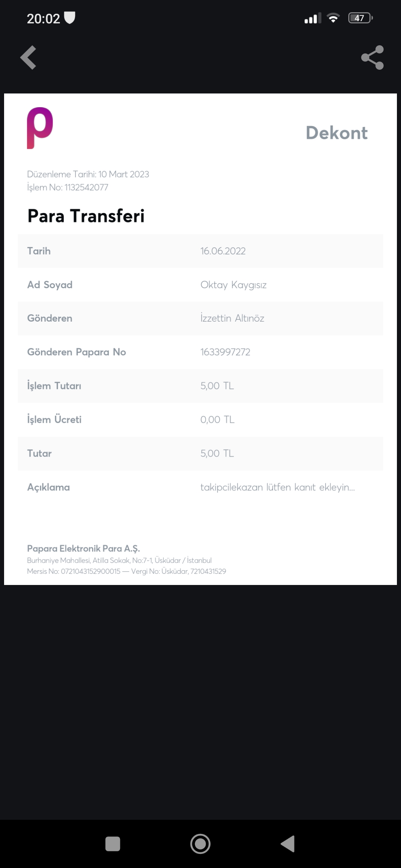
Task: Tap the Android recent apps square
Action: pyautogui.click(x=113, y=844)
